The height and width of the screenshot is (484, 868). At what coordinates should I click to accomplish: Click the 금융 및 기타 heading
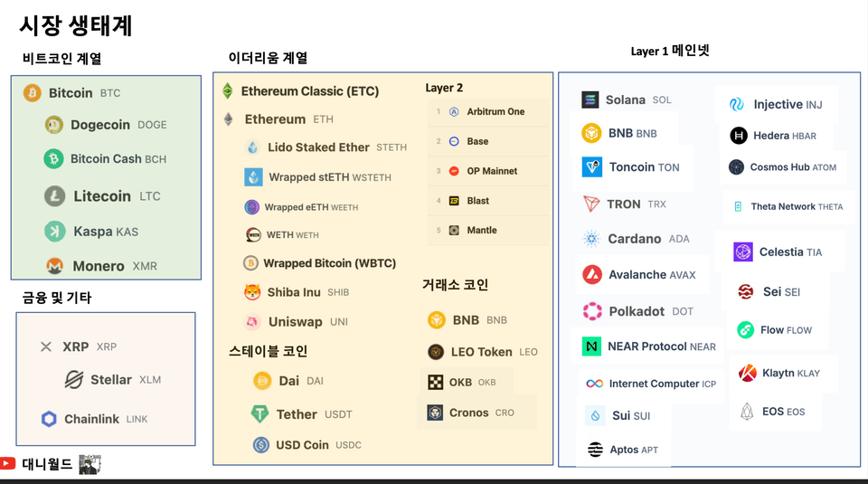coord(56,298)
